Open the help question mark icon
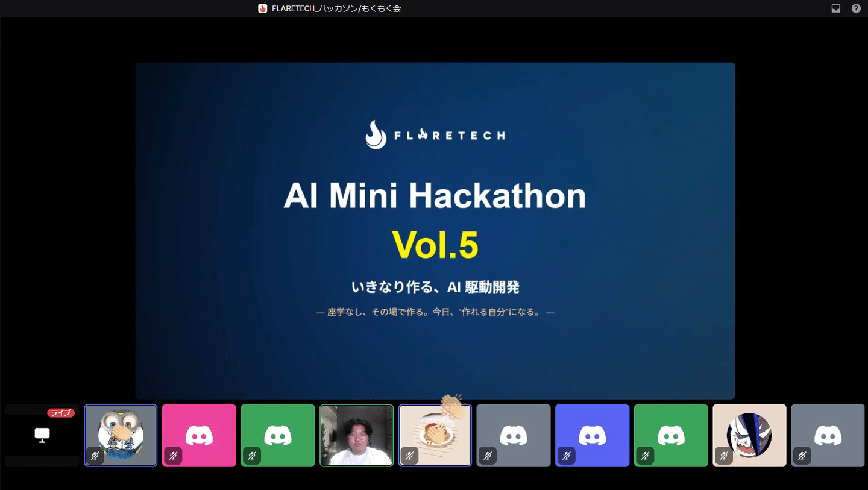The width and height of the screenshot is (868, 490). point(856,8)
